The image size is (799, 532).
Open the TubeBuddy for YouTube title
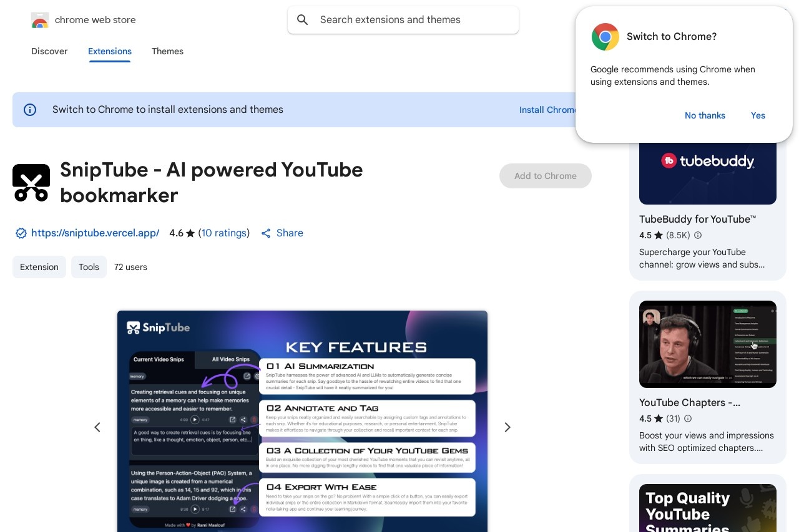click(698, 219)
